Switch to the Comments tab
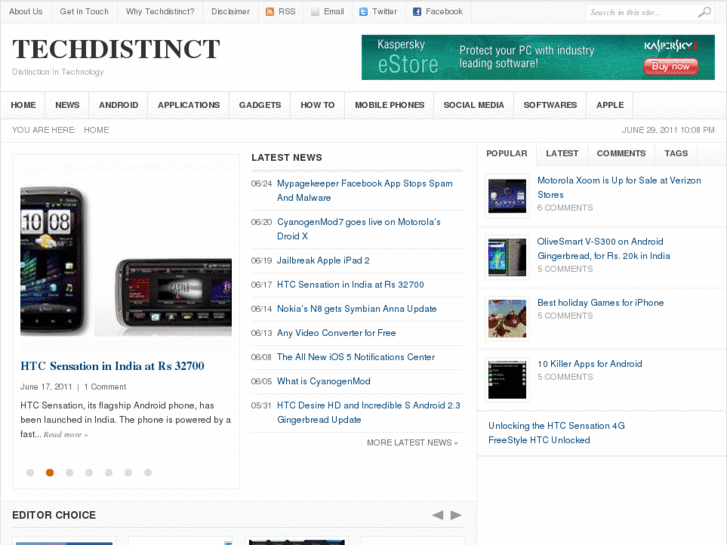727x545 pixels. click(x=621, y=154)
